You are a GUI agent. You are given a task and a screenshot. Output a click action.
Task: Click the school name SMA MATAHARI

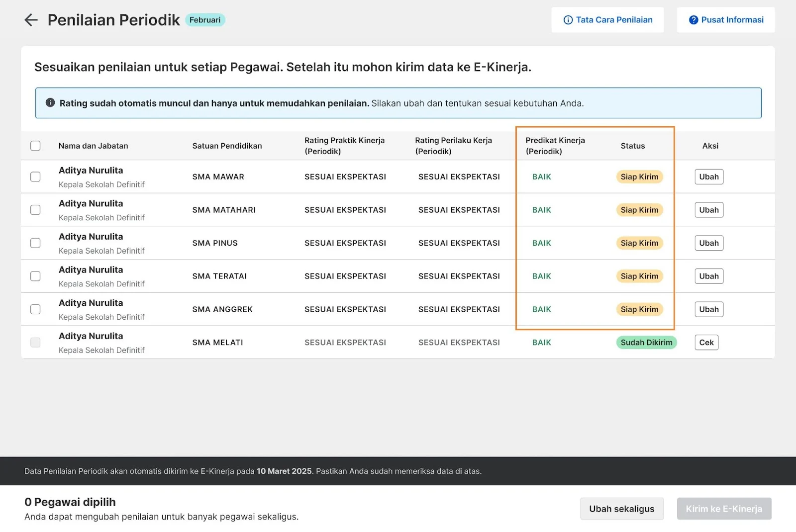click(224, 210)
